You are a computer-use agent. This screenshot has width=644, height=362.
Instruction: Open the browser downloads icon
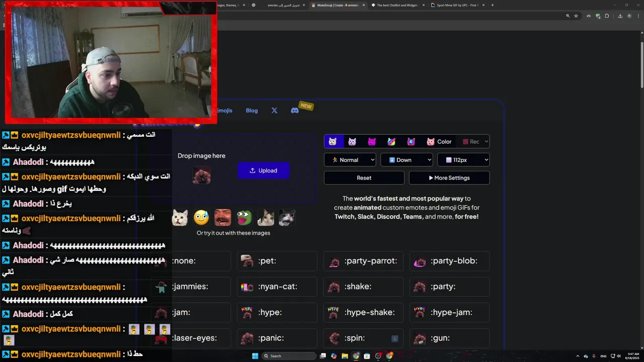coord(620,16)
